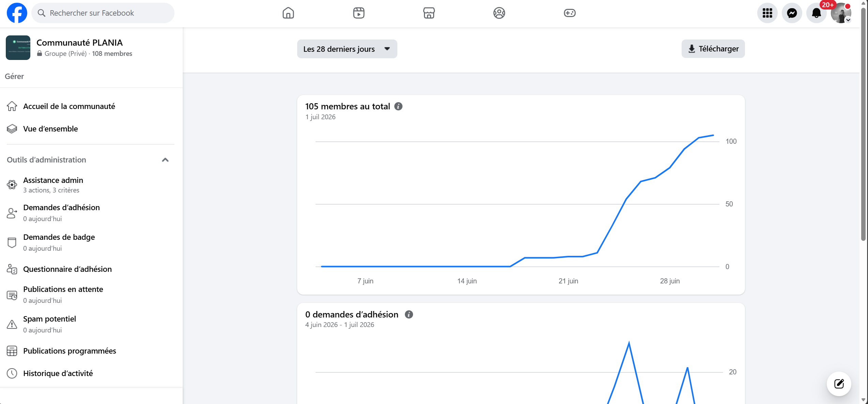Click the Gérer section label

click(x=14, y=76)
